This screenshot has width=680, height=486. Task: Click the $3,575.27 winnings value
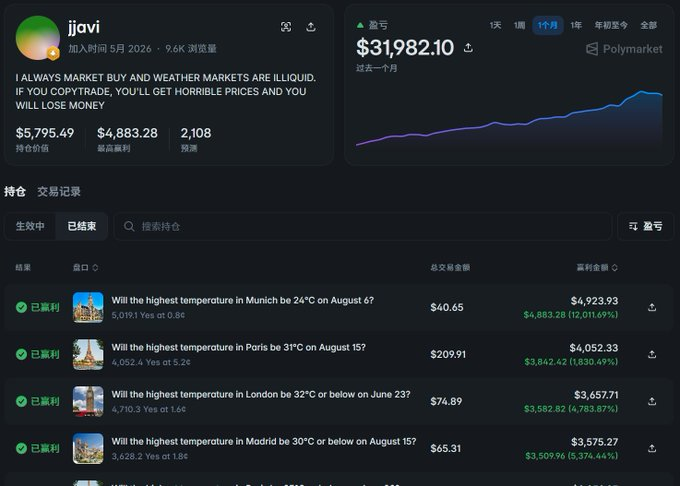[x=595, y=442]
